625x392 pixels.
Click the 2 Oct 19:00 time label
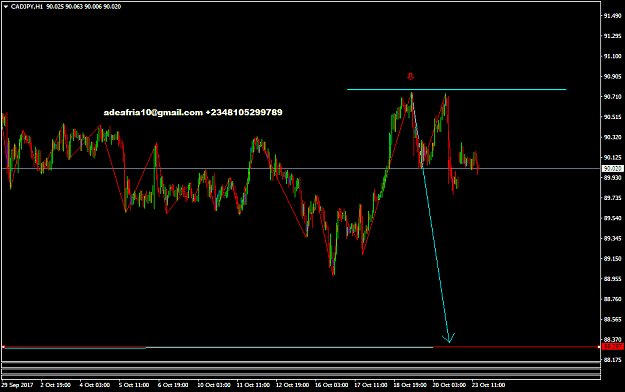55,385
